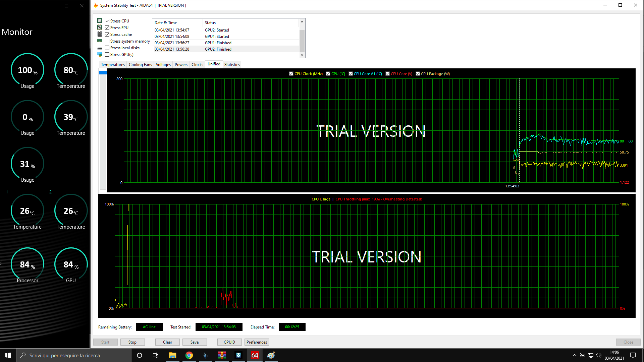Click the Date & Time column header

click(x=178, y=22)
